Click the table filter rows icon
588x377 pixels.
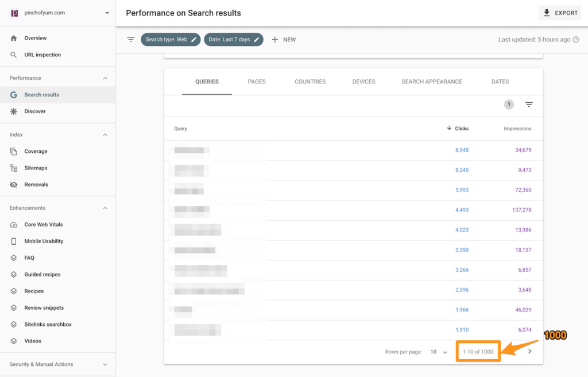coord(529,105)
